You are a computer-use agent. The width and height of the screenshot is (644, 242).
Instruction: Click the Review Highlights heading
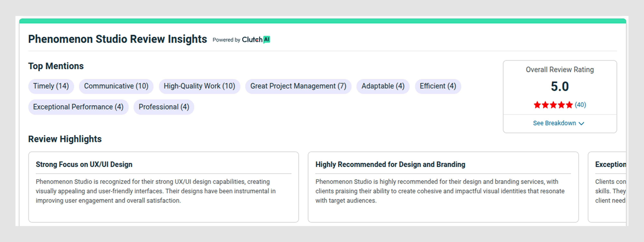coord(65,139)
